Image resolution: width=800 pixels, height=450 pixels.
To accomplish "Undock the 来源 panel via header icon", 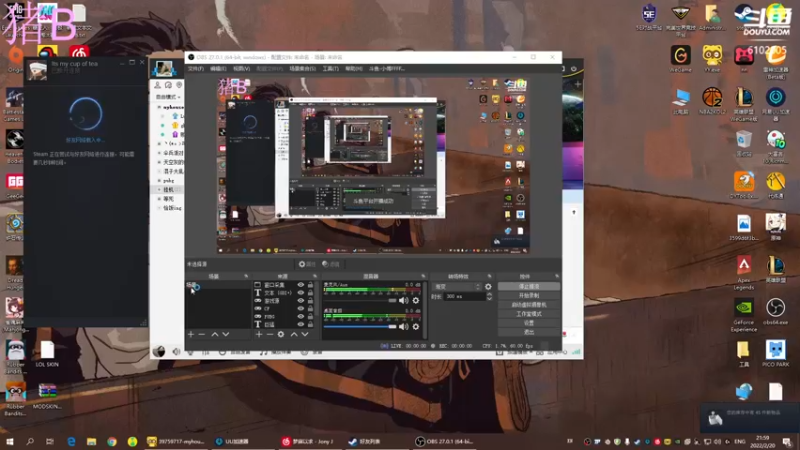I will point(315,276).
